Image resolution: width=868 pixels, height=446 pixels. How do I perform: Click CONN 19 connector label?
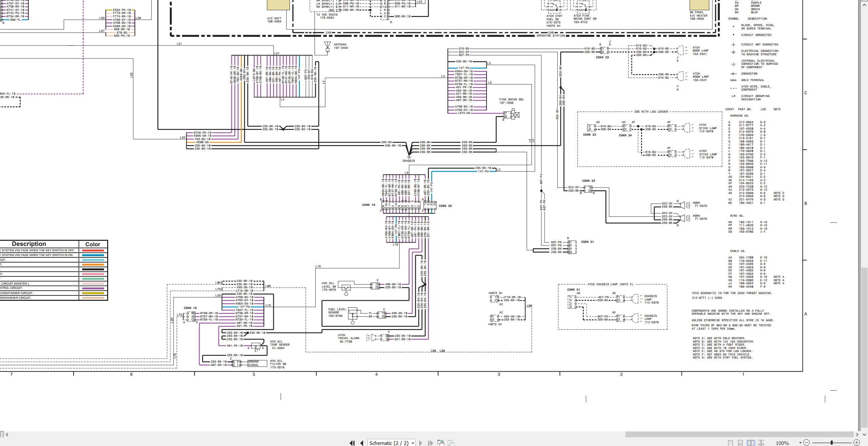click(x=369, y=205)
